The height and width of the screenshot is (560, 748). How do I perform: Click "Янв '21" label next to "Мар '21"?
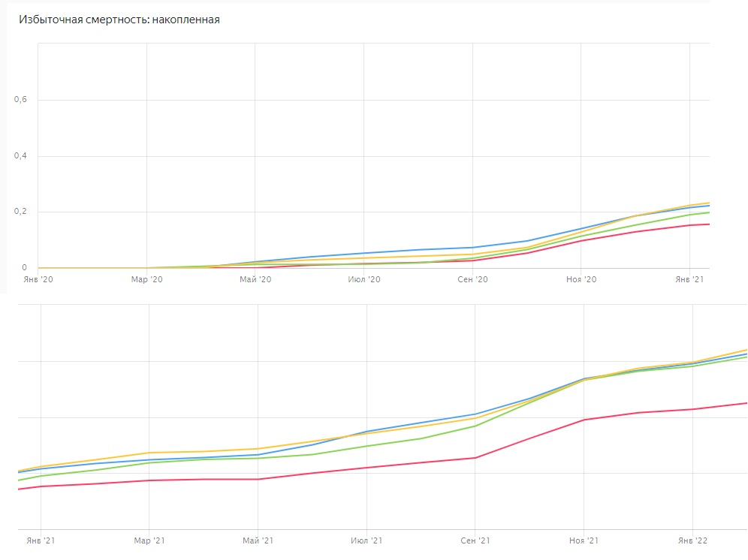pyautogui.click(x=41, y=540)
